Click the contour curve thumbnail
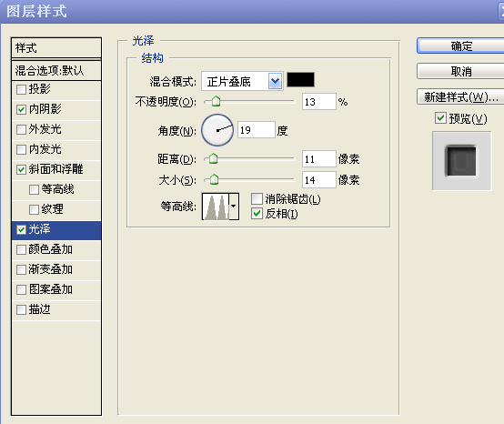Viewport: 504px width, 424px height. [216, 207]
